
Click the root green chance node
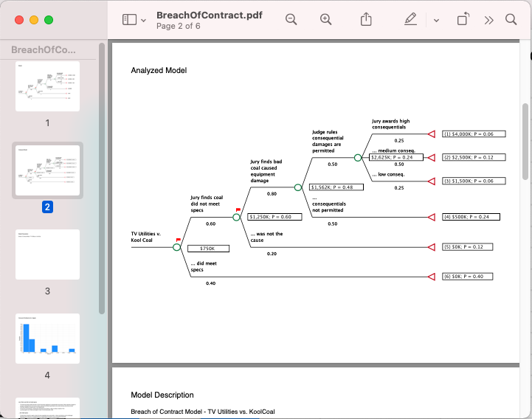tap(177, 247)
